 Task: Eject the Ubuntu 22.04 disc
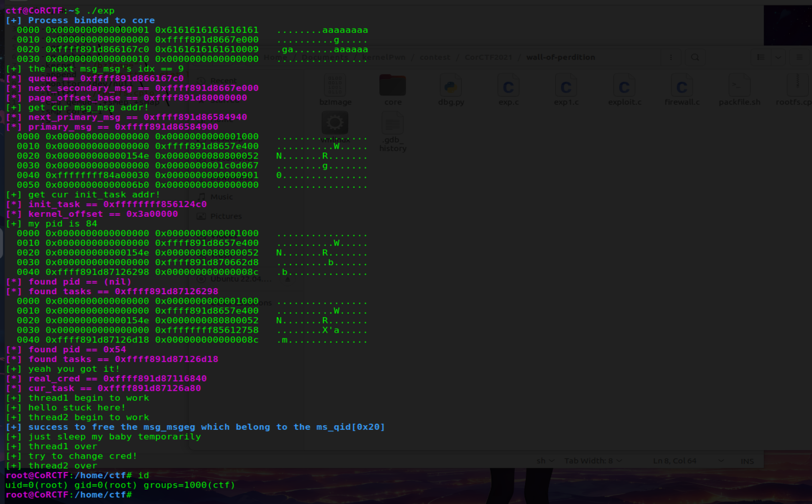[288, 279]
